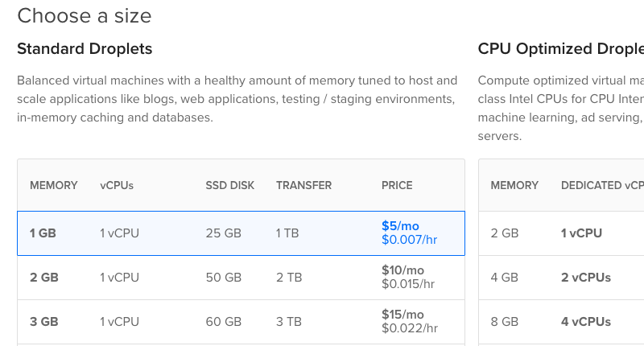Select the 1 GB Standard Droplet row
Image resolution: width=644 pixels, height=346 pixels.
point(241,233)
